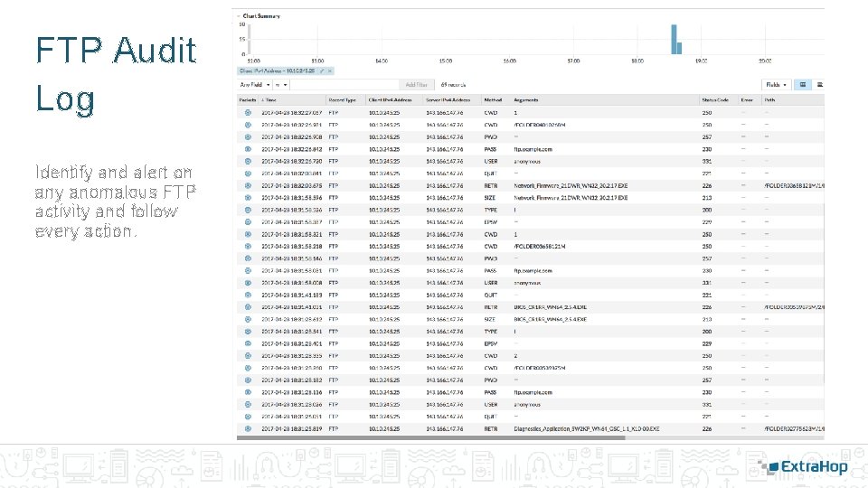Click the tall bar in the chart
The height and width of the screenshot is (488, 868).
click(x=674, y=39)
